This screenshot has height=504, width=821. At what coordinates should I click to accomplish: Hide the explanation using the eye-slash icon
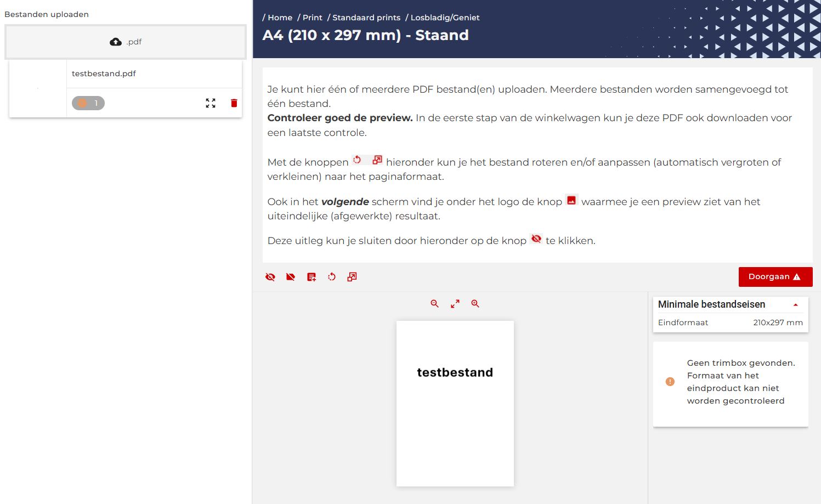pyautogui.click(x=270, y=277)
